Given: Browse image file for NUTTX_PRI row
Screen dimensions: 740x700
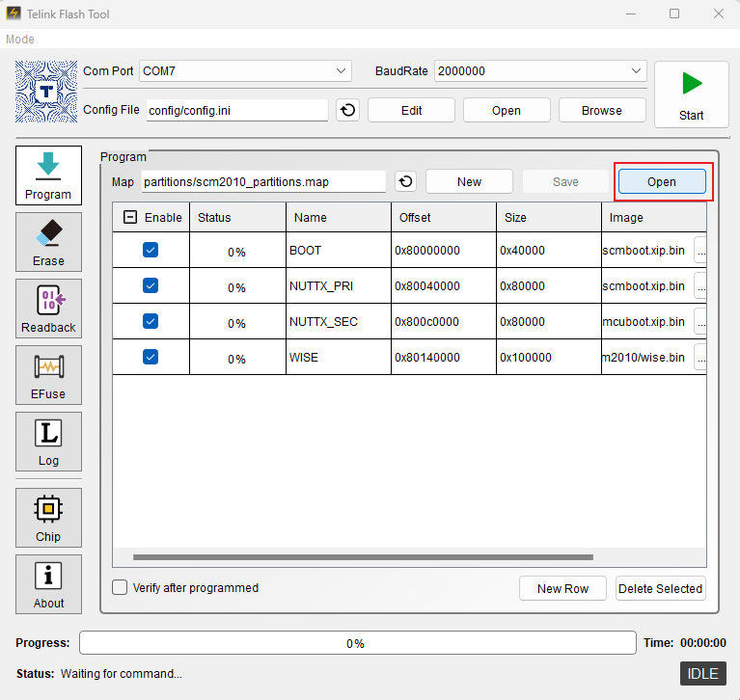Looking at the screenshot, I should point(700,285).
